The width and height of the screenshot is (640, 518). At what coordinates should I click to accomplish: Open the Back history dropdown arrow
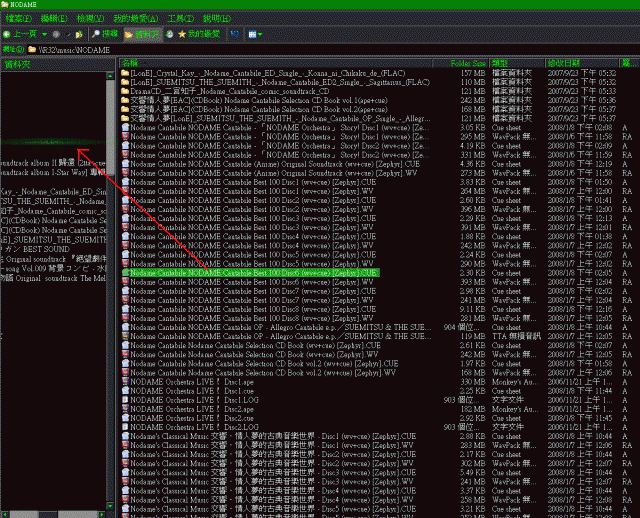(x=44, y=35)
